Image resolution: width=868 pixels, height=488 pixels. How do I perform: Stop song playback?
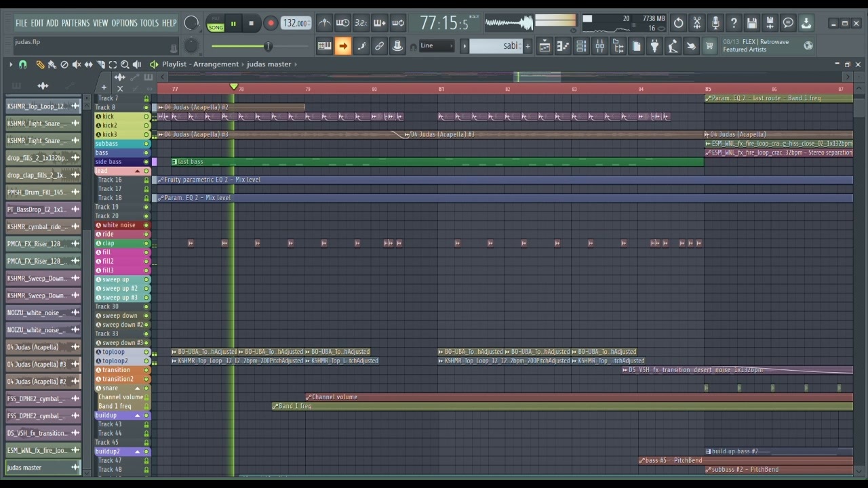click(x=251, y=23)
